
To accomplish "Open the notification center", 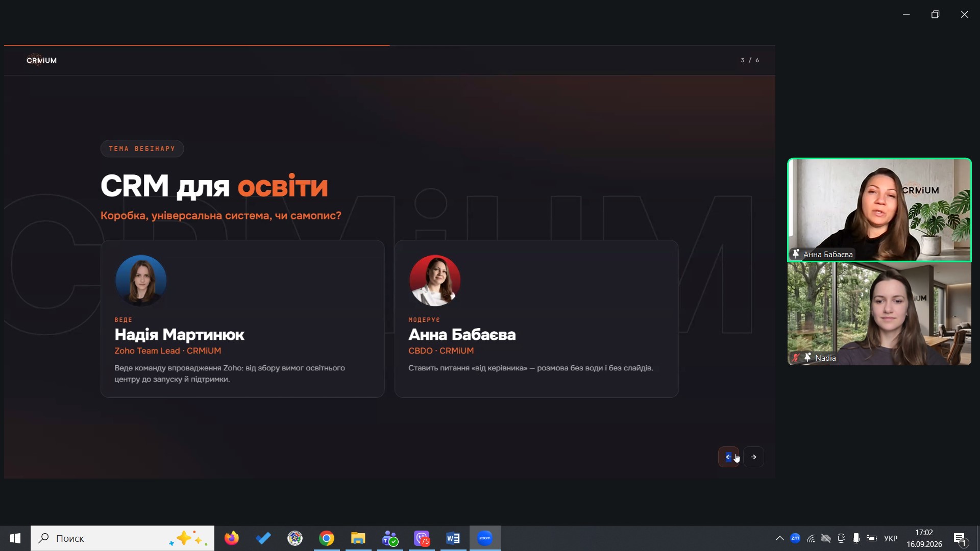I will point(960,538).
